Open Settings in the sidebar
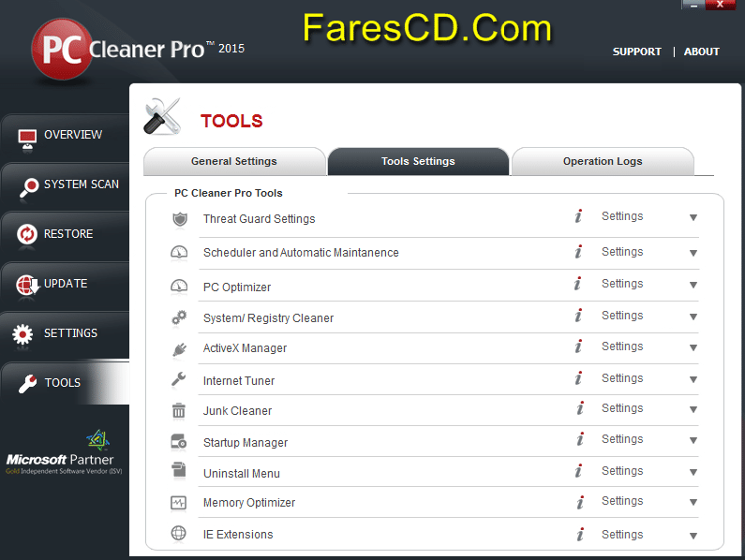Image resolution: width=745 pixels, height=560 pixels. click(x=65, y=335)
